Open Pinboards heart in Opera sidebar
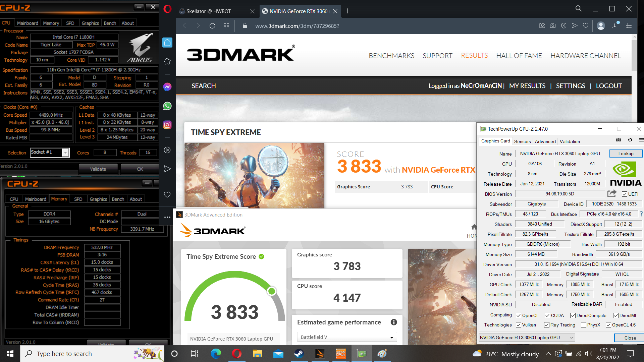Viewport: 644px width, 362px height. (167, 194)
